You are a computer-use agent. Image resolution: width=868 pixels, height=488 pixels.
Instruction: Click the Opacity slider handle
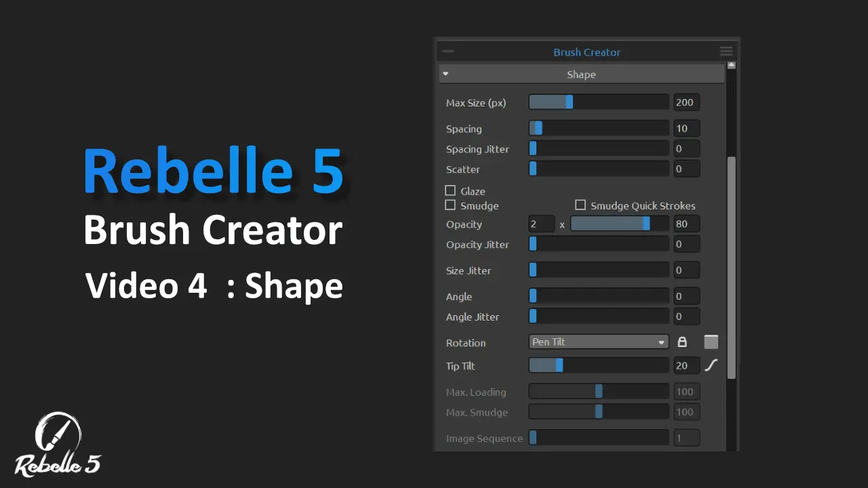pyautogui.click(x=646, y=224)
